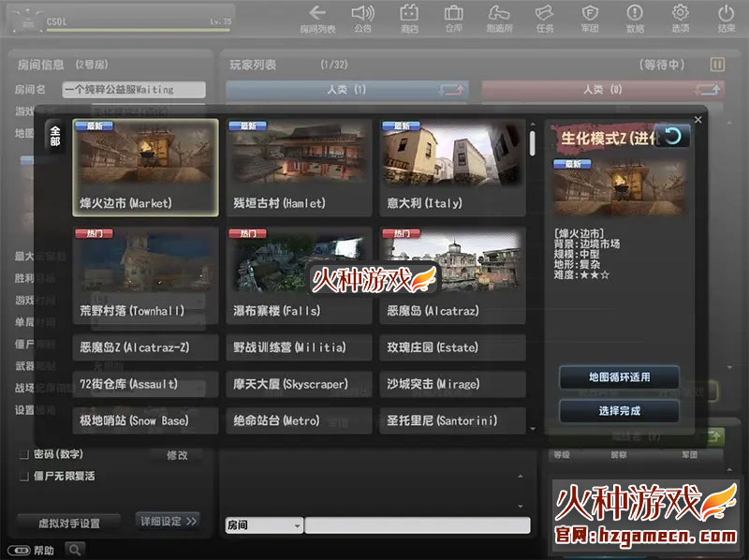Expand 详细设定 advanced settings panel
The width and height of the screenshot is (749, 560).
[167, 521]
